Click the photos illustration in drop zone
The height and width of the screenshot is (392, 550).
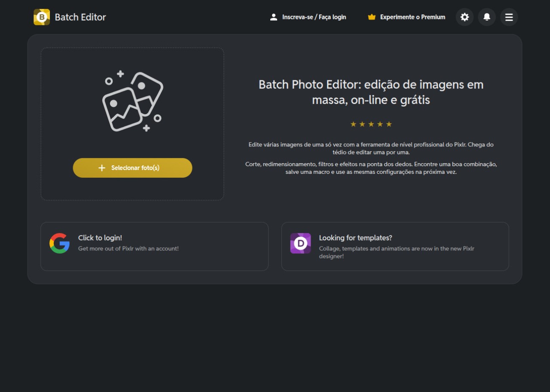(133, 101)
